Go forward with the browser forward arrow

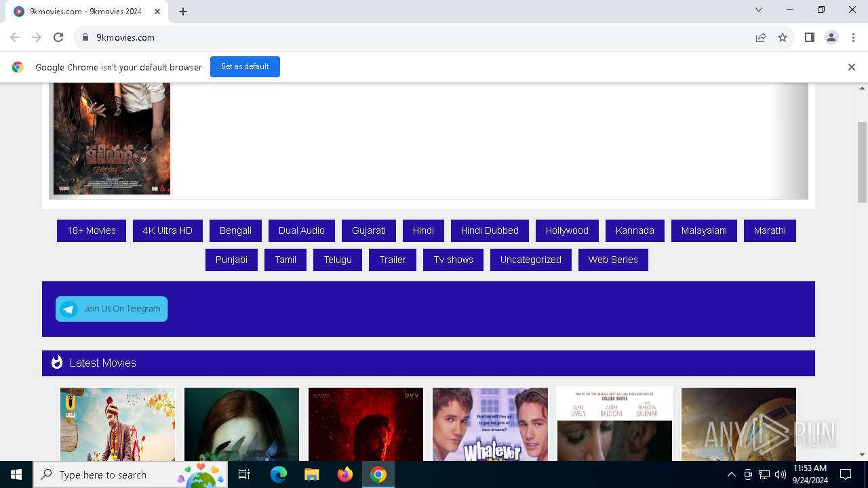[x=37, y=37]
